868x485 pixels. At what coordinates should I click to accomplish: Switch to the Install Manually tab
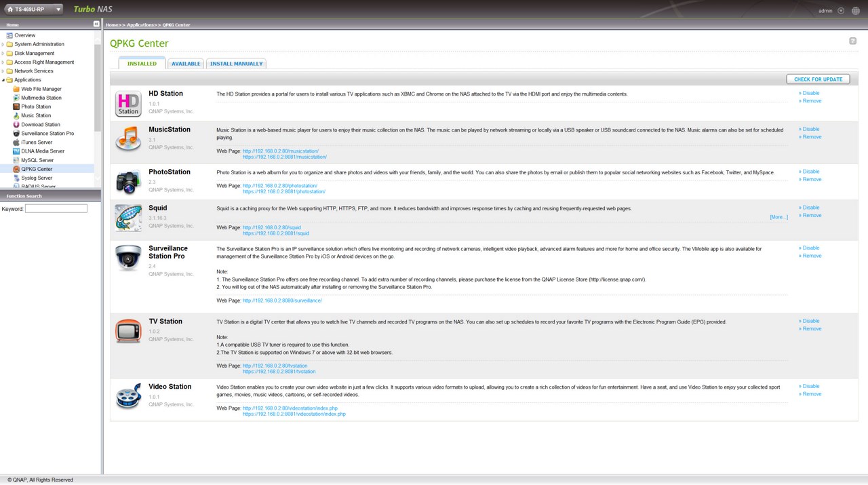[236, 64]
